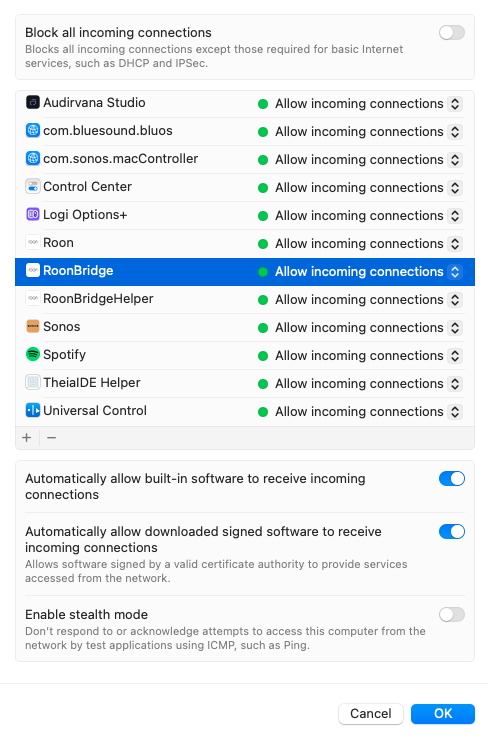Enable Block all incoming connections toggle
Viewport: 488px width, 740px height.
coord(452,33)
